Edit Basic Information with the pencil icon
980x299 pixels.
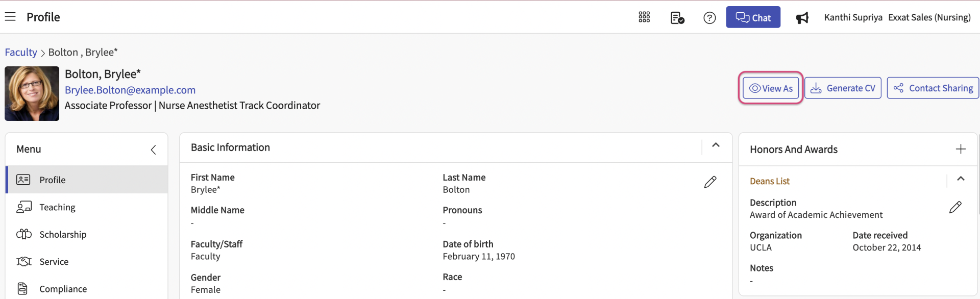(x=710, y=182)
